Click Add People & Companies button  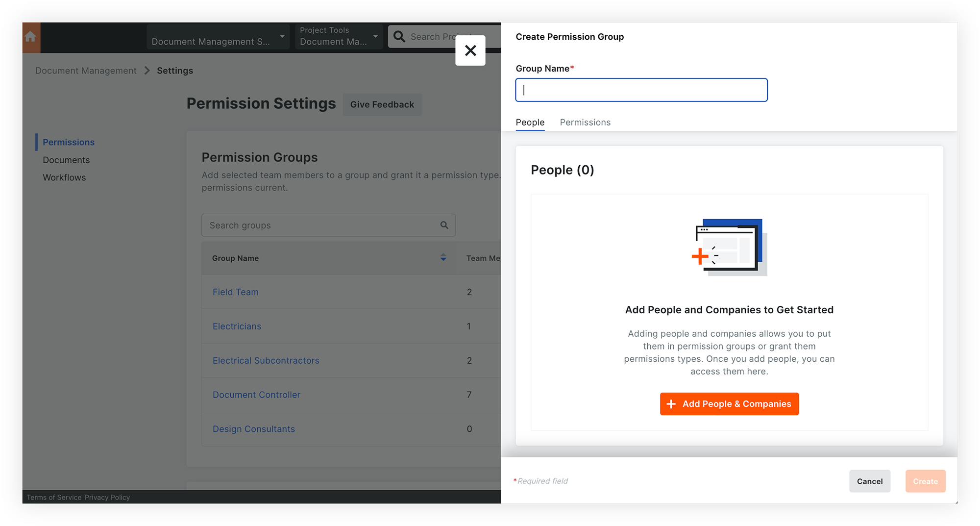[729, 404]
